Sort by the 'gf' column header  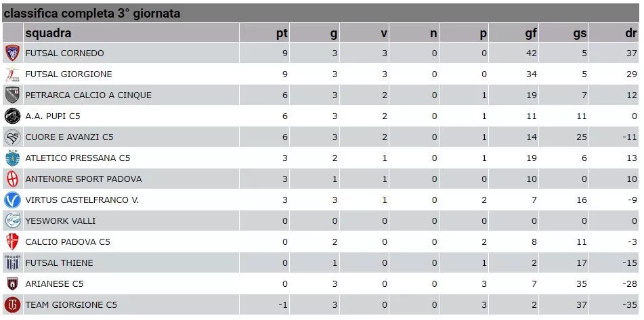click(531, 33)
